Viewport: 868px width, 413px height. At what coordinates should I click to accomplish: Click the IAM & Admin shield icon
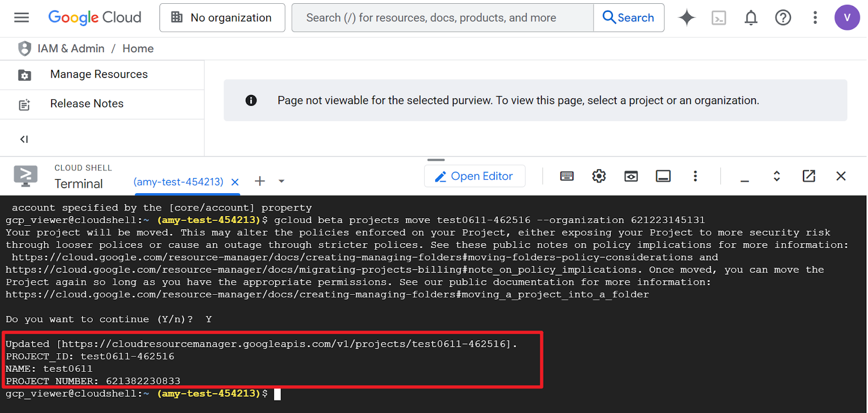pyautogui.click(x=24, y=49)
